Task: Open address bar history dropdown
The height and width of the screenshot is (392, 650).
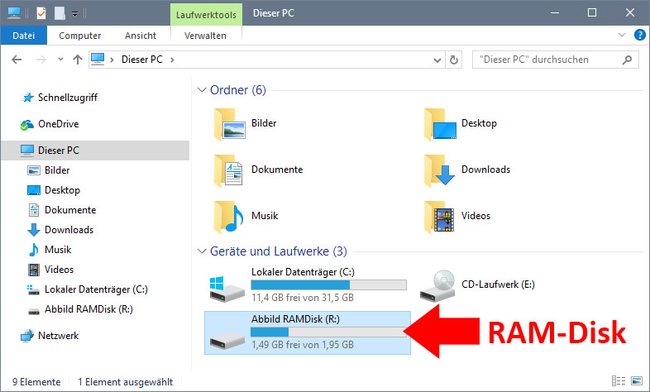Action: pyautogui.click(x=437, y=60)
